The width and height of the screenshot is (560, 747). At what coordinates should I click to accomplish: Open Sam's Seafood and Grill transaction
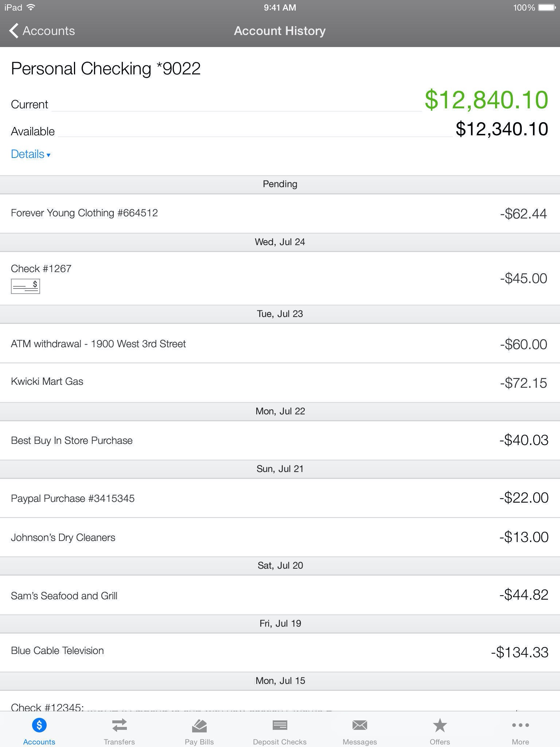tap(280, 595)
